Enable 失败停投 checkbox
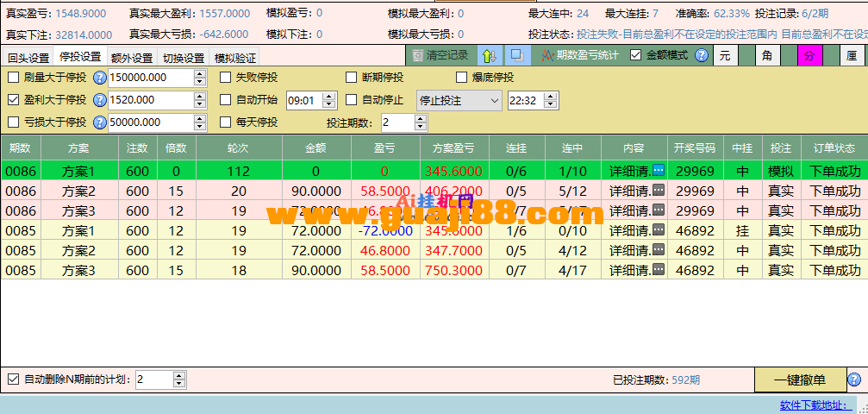This screenshot has width=868, height=414. pyautogui.click(x=225, y=77)
